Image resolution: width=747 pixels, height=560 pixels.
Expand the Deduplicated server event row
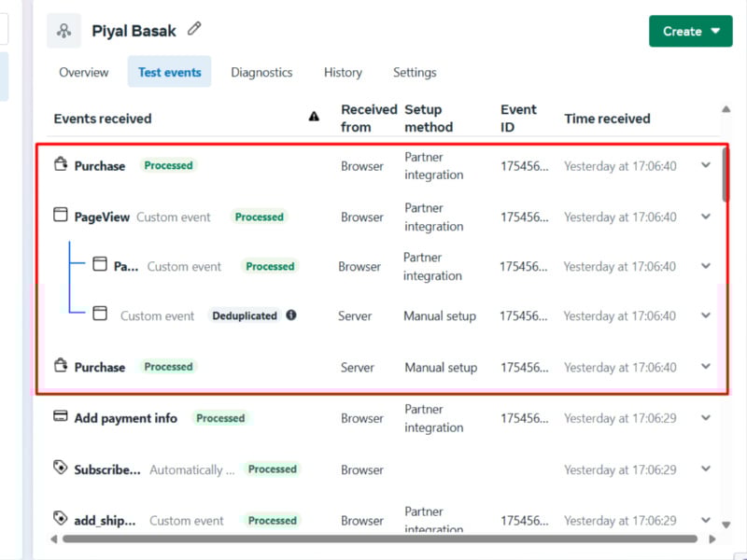(x=707, y=315)
